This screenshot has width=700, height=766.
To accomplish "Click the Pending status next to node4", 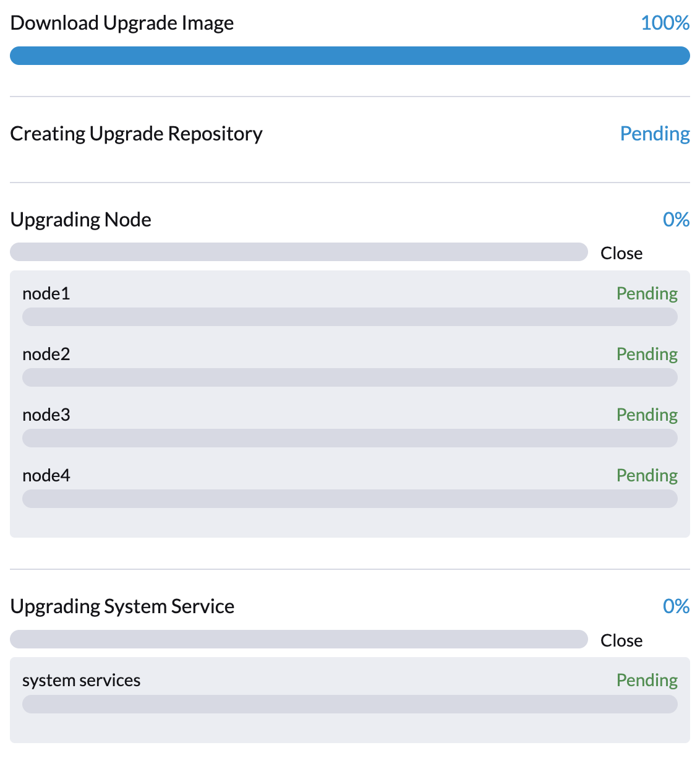I will coord(647,475).
